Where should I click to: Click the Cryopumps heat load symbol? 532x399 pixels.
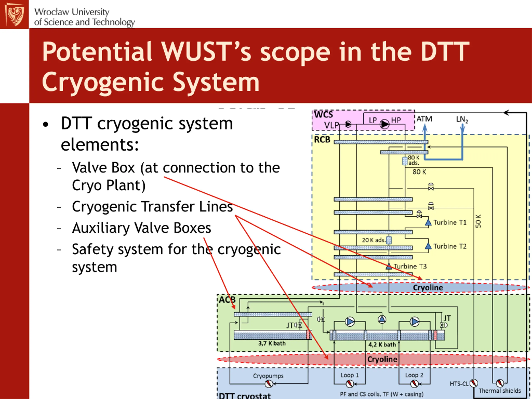tap(269, 384)
